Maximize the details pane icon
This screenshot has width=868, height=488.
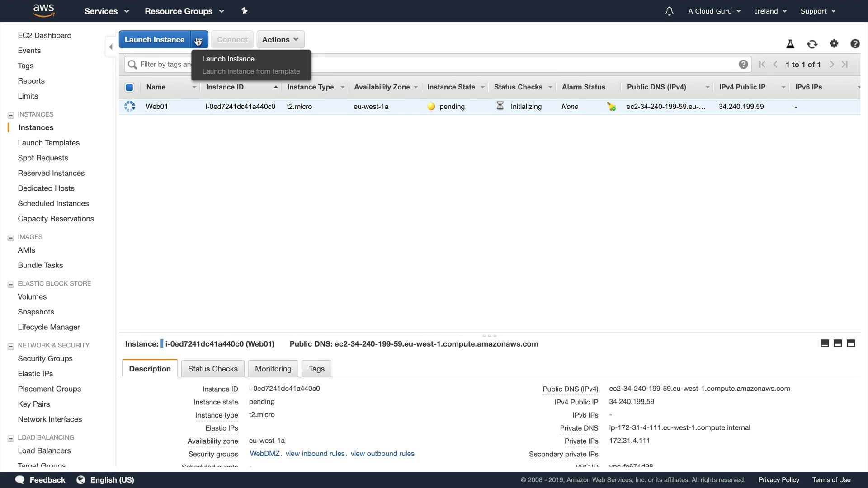coord(851,343)
